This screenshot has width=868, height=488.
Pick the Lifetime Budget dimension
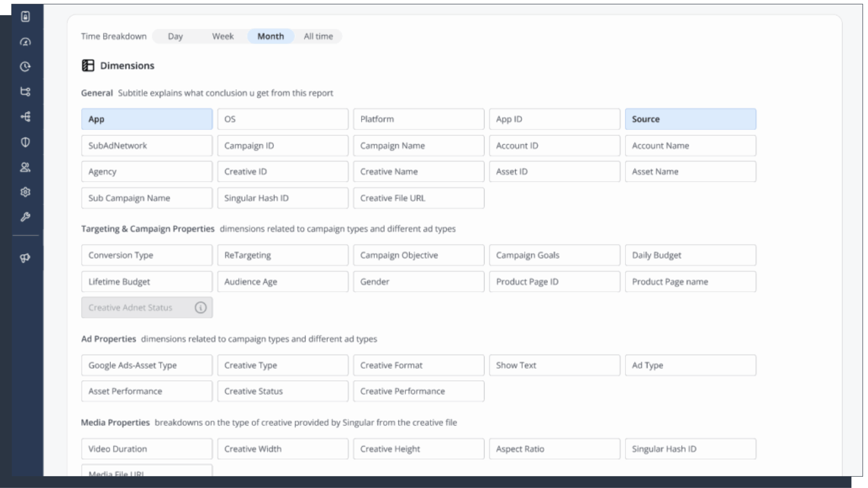(147, 281)
